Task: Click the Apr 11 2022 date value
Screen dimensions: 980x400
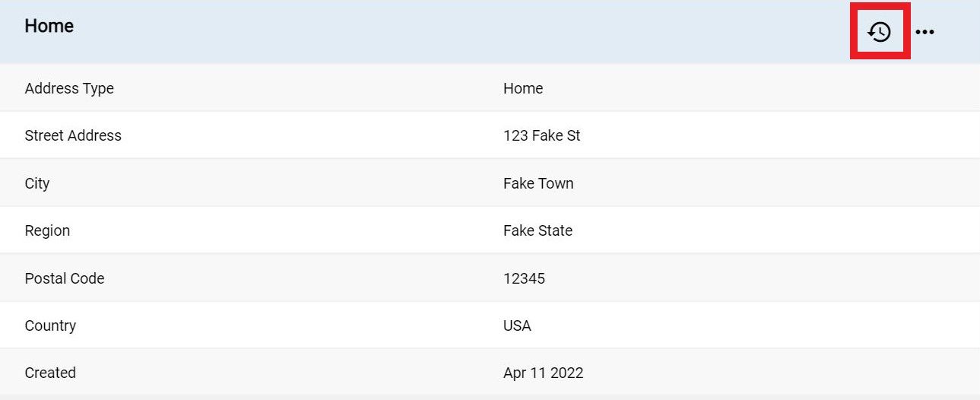Action: click(543, 373)
